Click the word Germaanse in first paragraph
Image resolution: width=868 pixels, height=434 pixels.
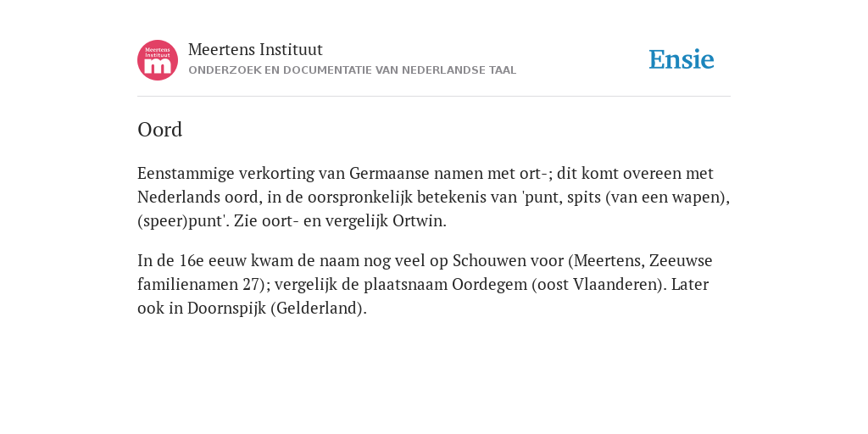point(389,173)
